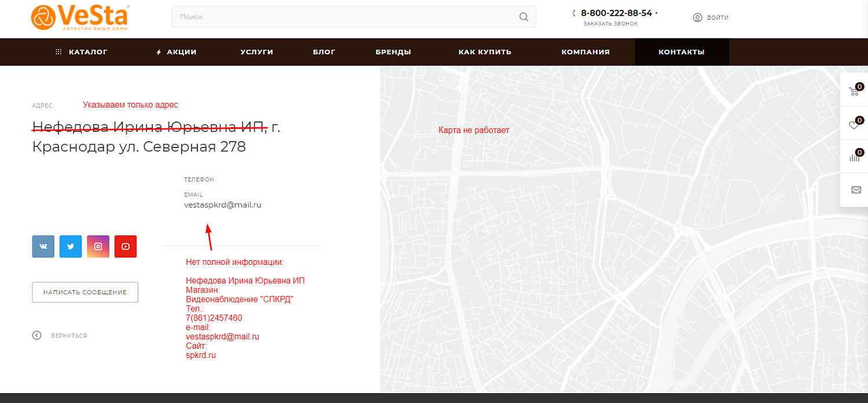This screenshot has width=868, height=403.
Task: Open the YouTube social icon
Action: [x=126, y=246]
